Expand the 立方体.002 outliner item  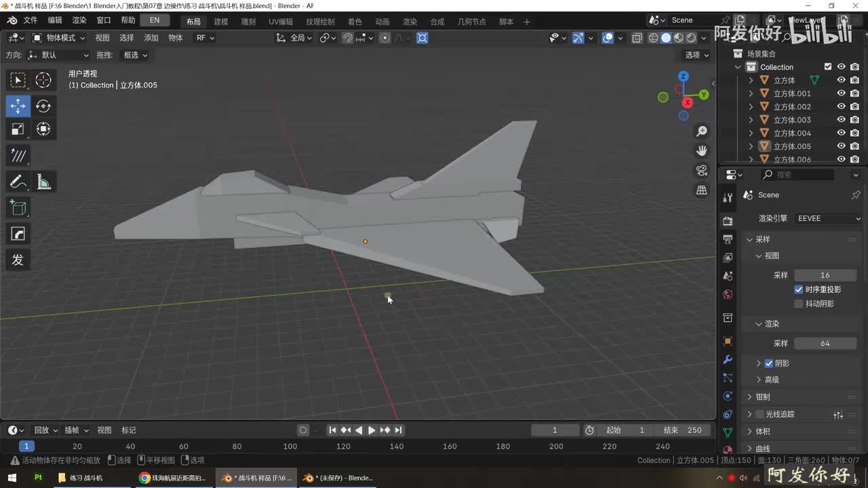(x=751, y=106)
